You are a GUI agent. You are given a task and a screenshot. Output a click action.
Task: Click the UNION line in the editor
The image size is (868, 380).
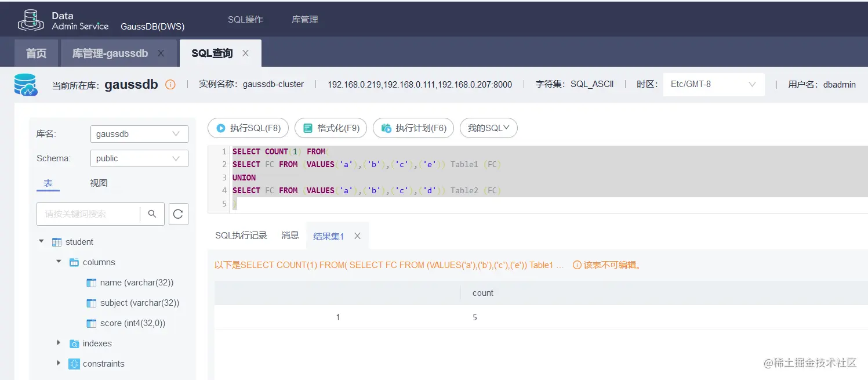pyautogui.click(x=244, y=178)
